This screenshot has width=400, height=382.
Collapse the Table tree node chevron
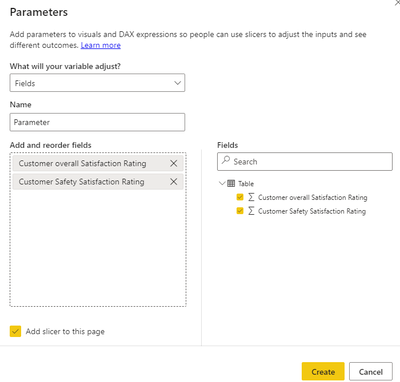222,183
